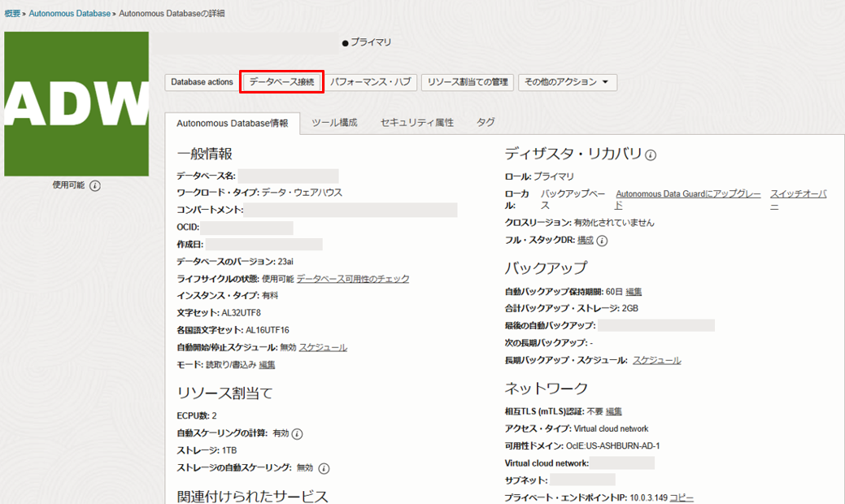Click コピー link for private endpoint IP
Viewport: 845px width, 504px height.
click(x=682, y=497)
